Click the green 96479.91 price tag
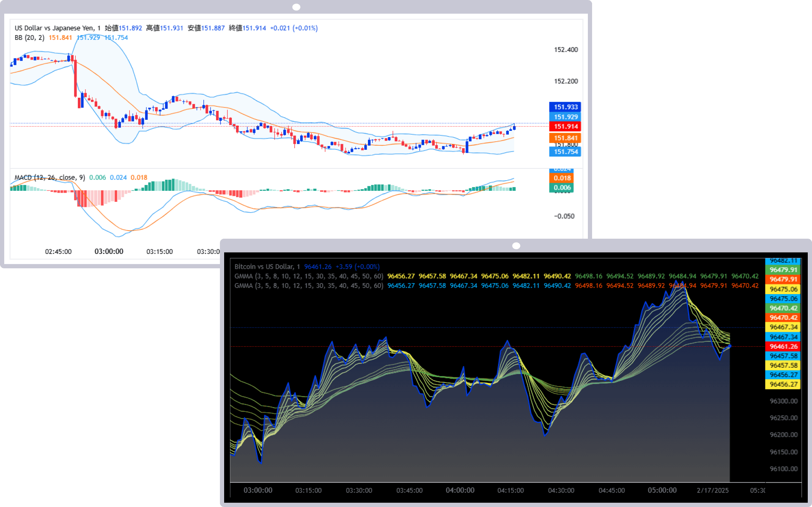 783,270
